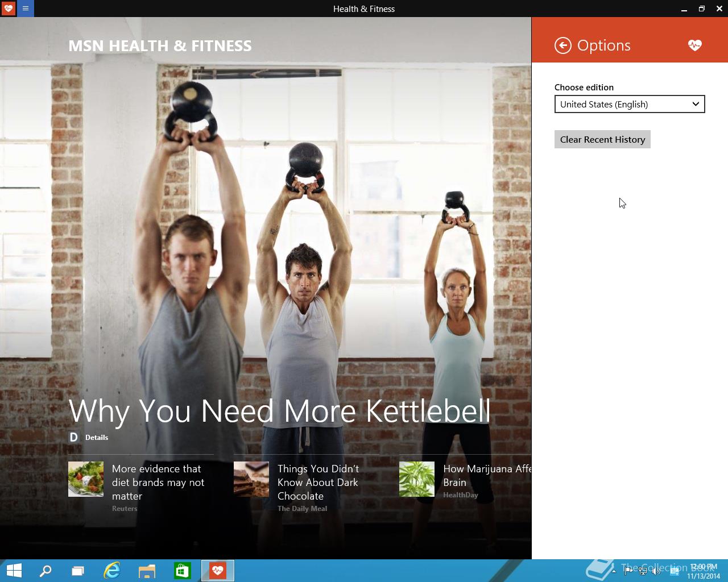728x582 pixels.
Task: Minimize the Health & Fitness window
Action: [683, 9]
